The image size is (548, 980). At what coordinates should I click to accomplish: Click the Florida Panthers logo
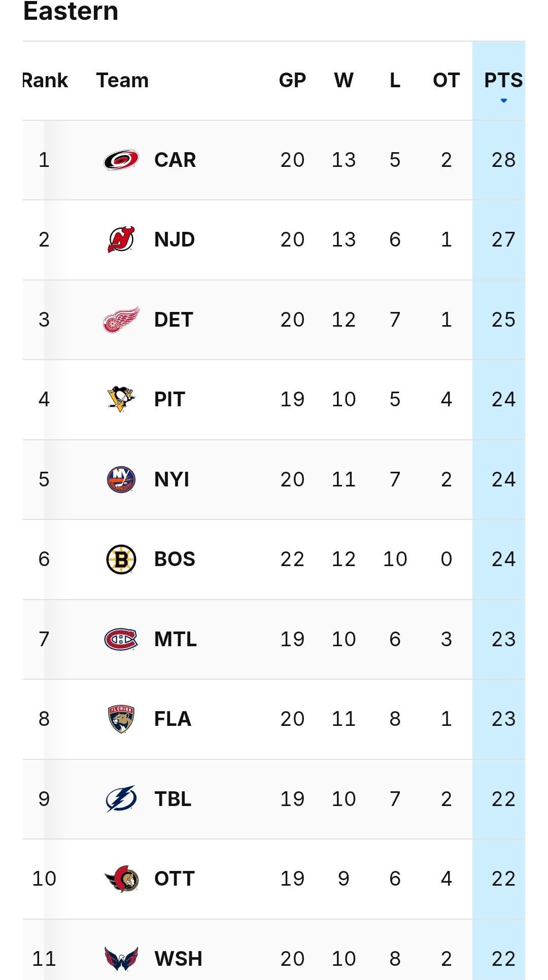[121, 719]
